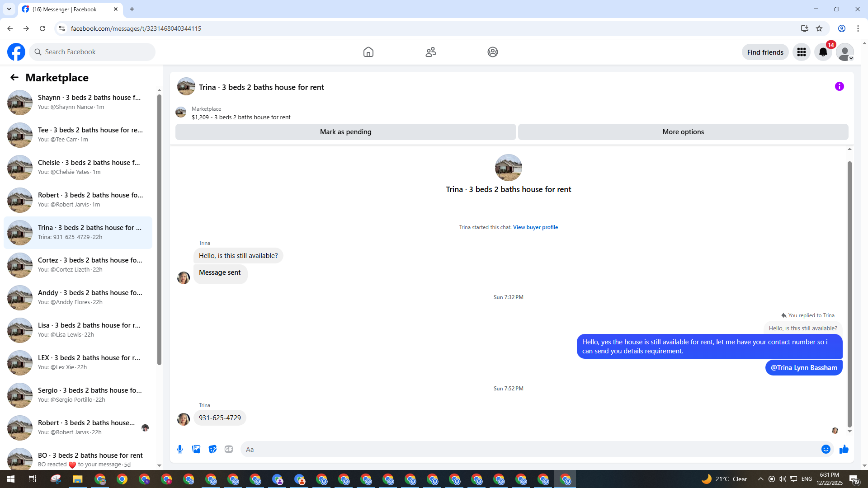The width and height of the screenshot is (868, 488).
Task: Open View buyer profile link
Action: [x=535, y=227]
